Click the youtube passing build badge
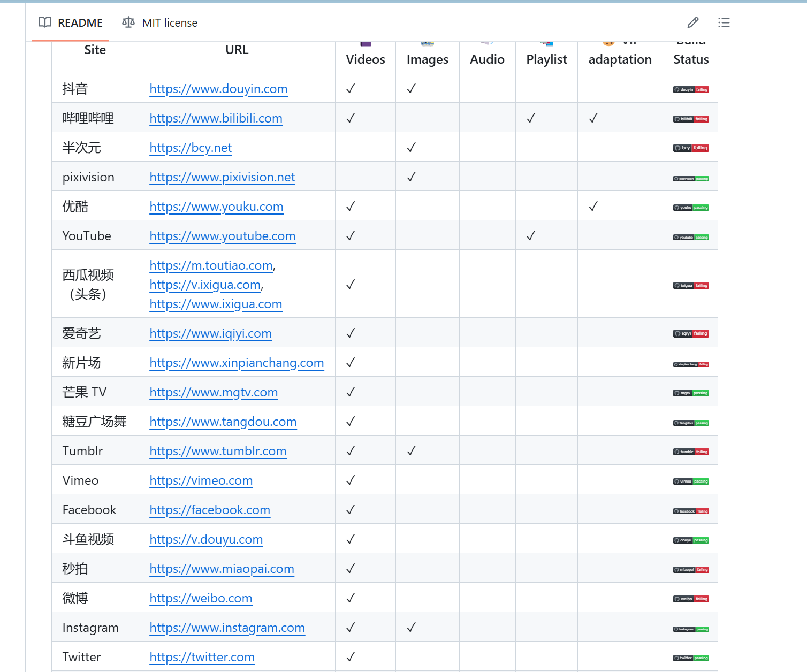Viewport: 807px width, 672px height. pos(691,237)
